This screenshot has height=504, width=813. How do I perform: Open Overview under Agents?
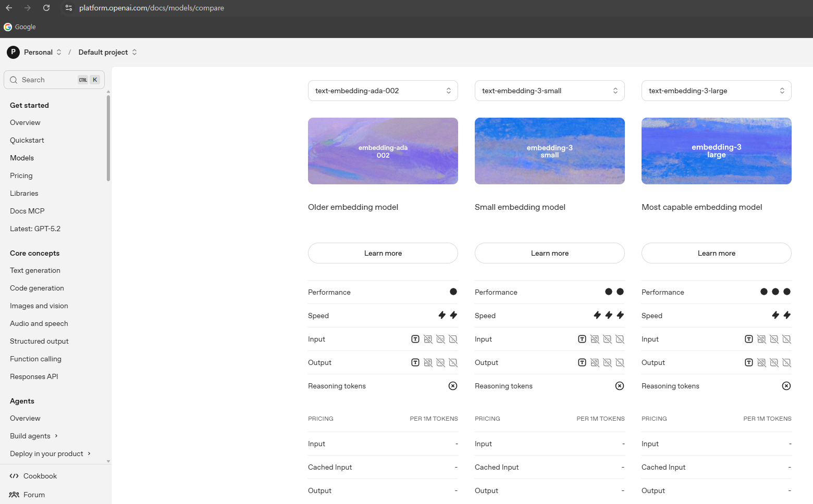(x=25, y=418)
